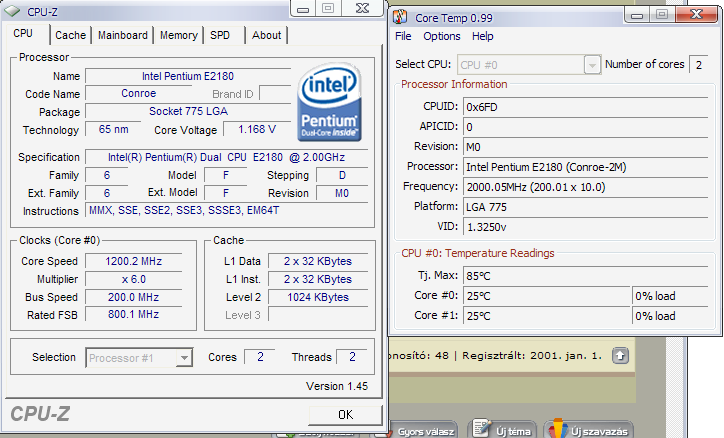Click the Number of cores field

click(699, 65)
